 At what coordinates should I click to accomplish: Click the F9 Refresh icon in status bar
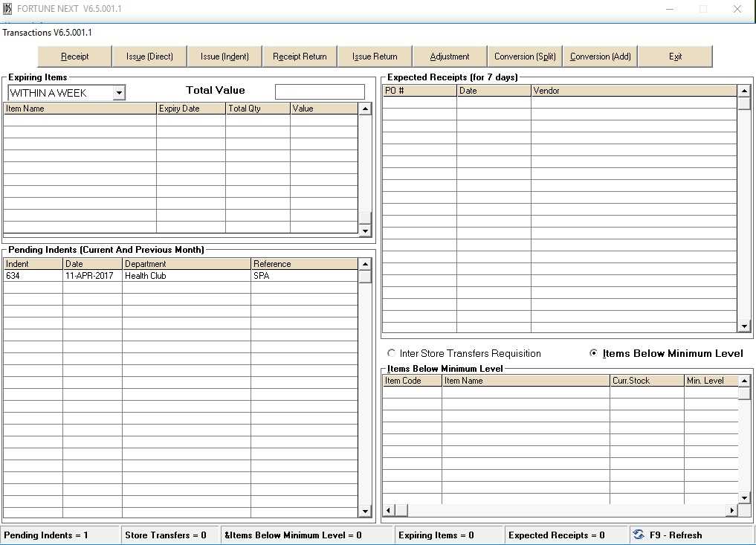coord(639,535)
